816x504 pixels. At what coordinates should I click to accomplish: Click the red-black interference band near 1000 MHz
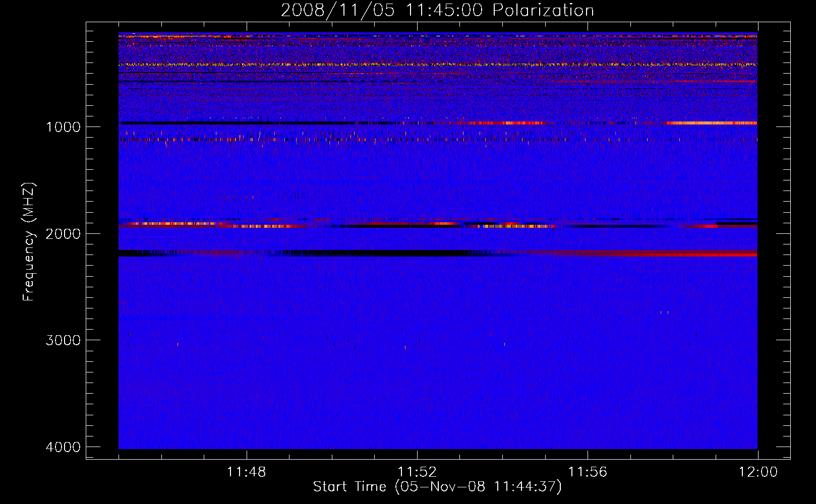coord(438,123)
